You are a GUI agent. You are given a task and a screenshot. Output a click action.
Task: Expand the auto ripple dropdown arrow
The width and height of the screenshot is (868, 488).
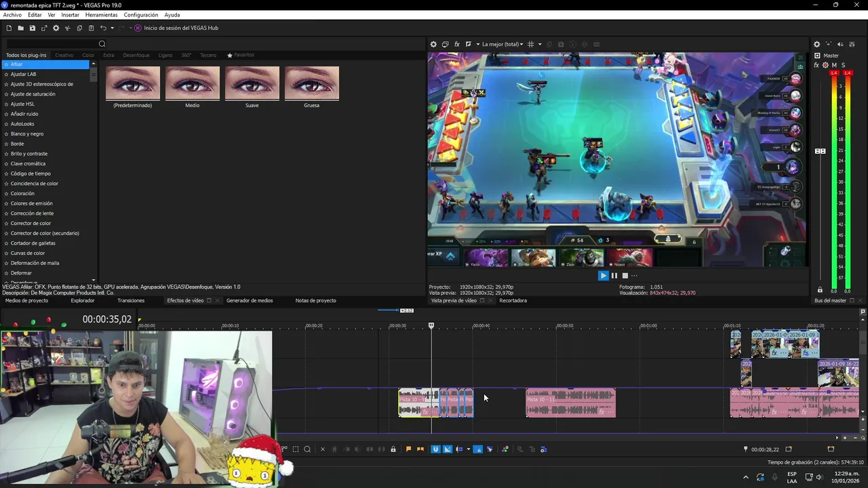(468, 449)
